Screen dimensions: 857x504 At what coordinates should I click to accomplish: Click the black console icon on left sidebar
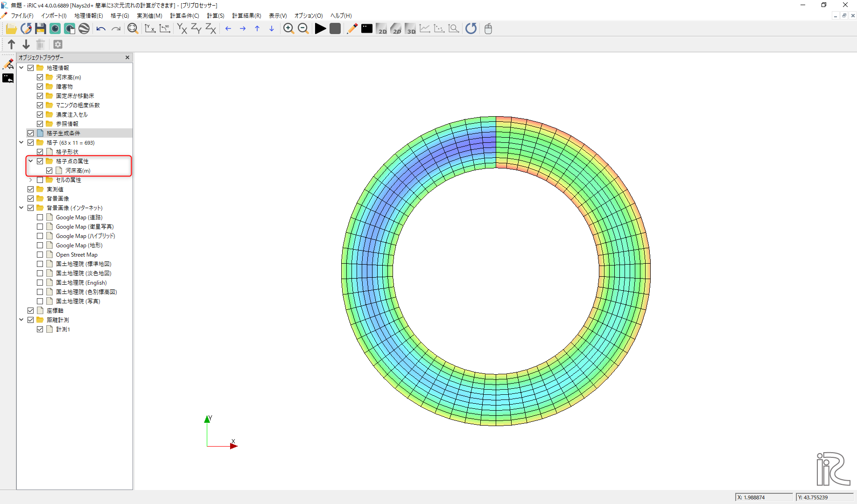pos(8,78)
